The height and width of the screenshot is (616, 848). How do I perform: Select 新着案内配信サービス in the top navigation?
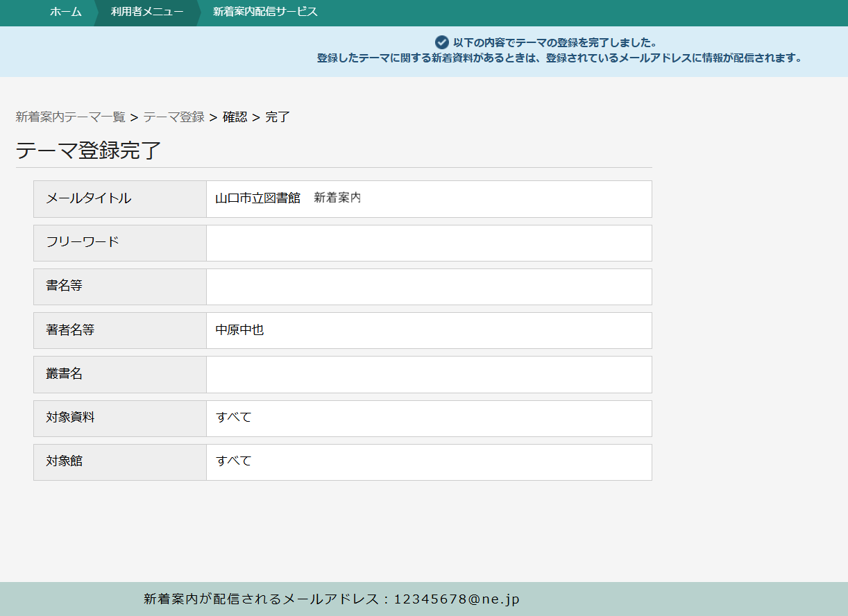tap(265, 12)
